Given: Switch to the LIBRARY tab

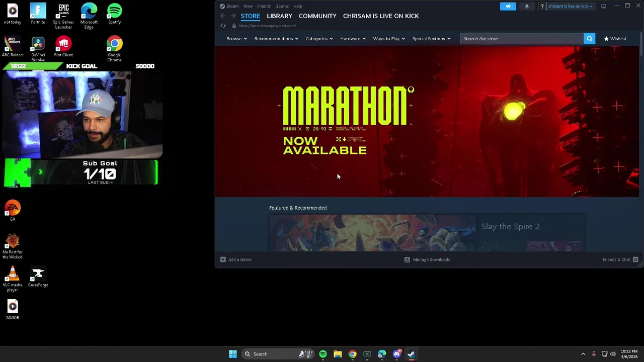Looking at the screenshot, I should [279, 16].
